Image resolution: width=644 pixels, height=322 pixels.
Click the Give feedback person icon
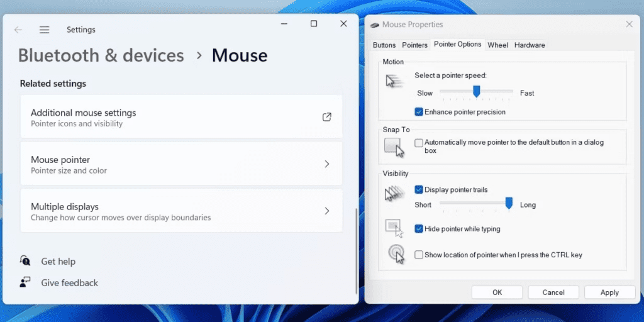click(x=25, y=282)
